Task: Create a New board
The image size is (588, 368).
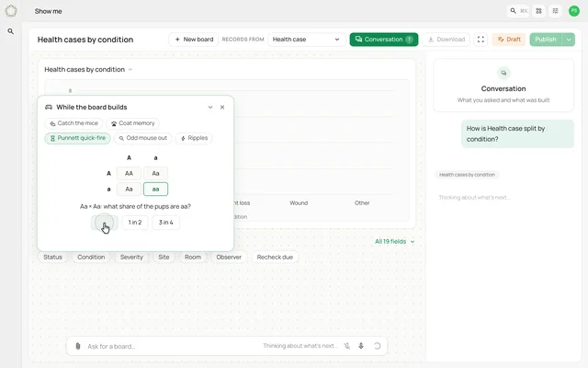Action: 194,40
